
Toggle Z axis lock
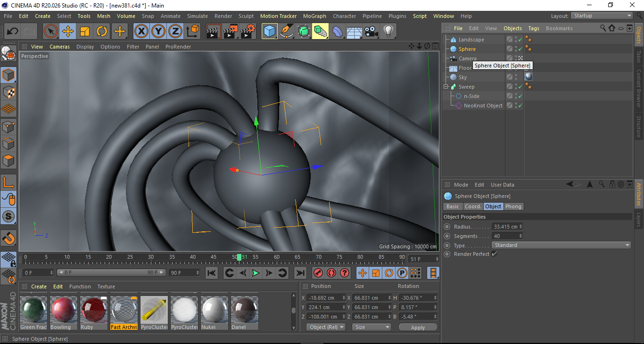point(175,32)
